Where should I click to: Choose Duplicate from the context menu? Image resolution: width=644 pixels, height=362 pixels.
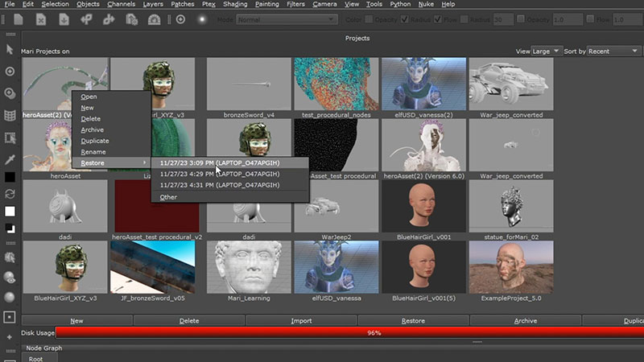[95, 141]
